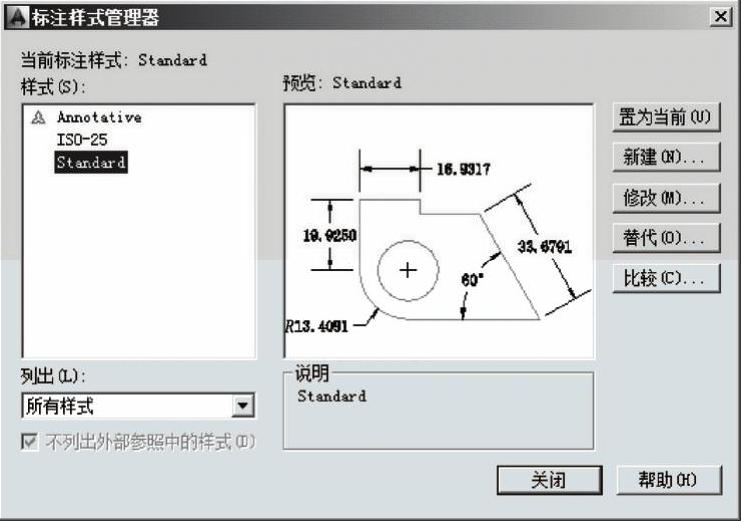Click the 16.9317 dimension in the preview
The image size is (741, 521).
pyautogui.click(x=462, y=169)
